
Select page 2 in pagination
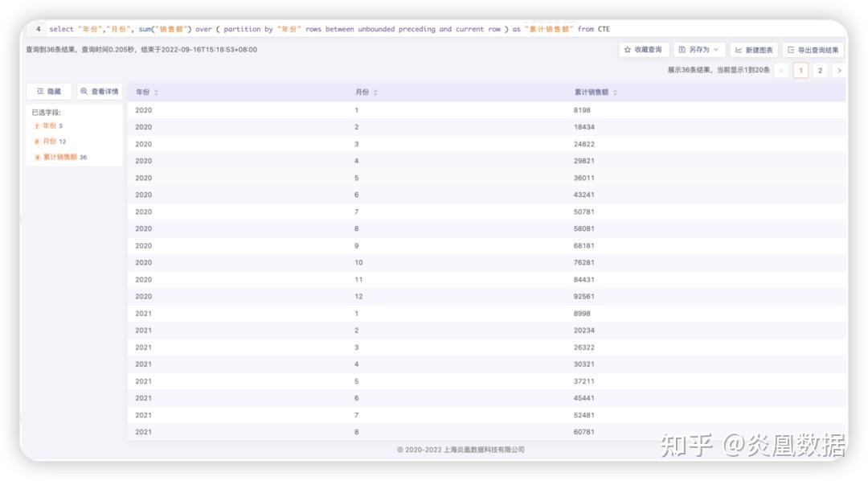[820, 70]
